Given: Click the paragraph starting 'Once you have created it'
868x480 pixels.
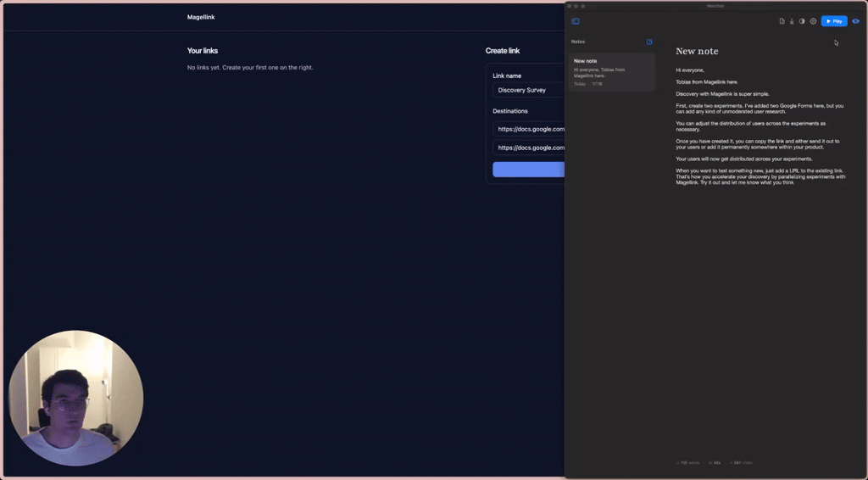Looking at the screenshot, I should [757, 144].
